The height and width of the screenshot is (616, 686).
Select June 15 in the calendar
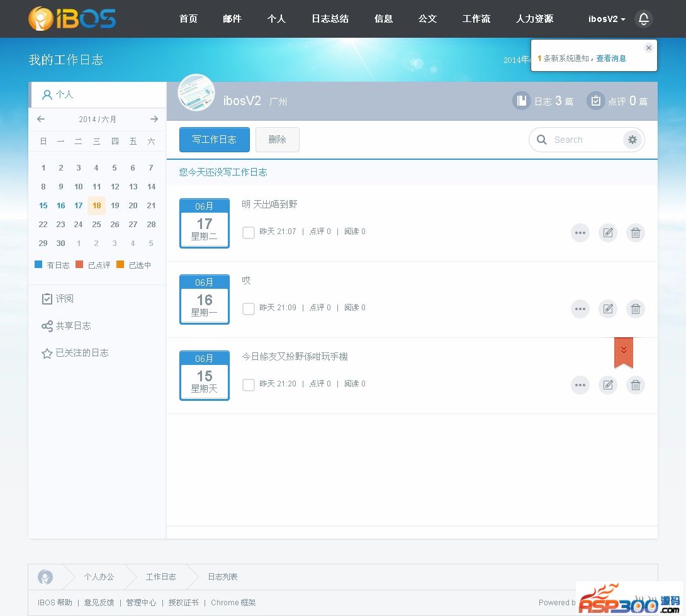43,205
